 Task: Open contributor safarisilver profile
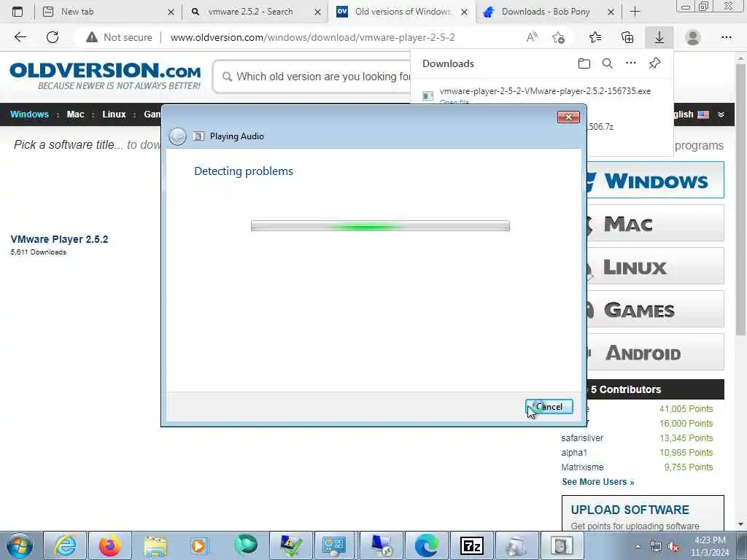point(582,438)
